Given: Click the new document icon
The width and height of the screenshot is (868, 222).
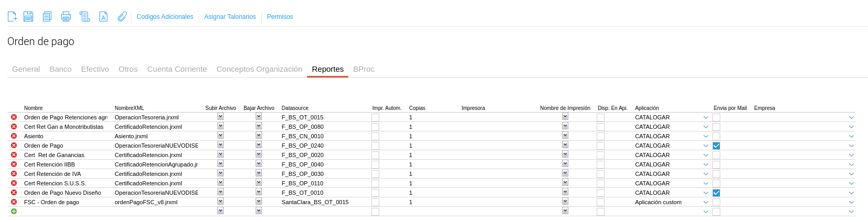Looking at the screenshot, I should point(12,17).
